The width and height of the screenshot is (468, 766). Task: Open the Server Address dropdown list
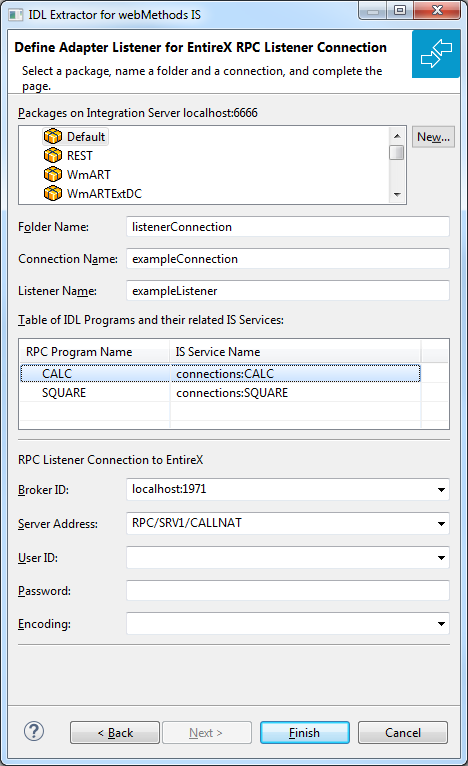pyautogui.click(x=441, y=524)
